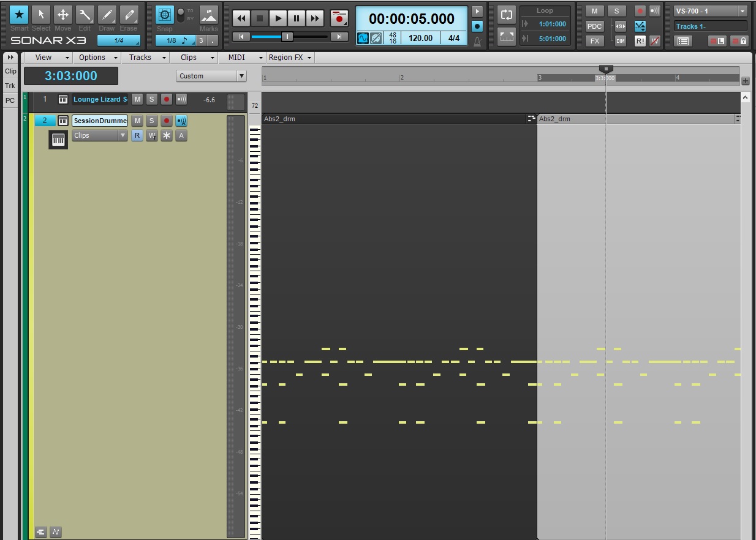Screen dimensions: 756x540
Task: Open the Clips menu
Action: coord(195,57)
